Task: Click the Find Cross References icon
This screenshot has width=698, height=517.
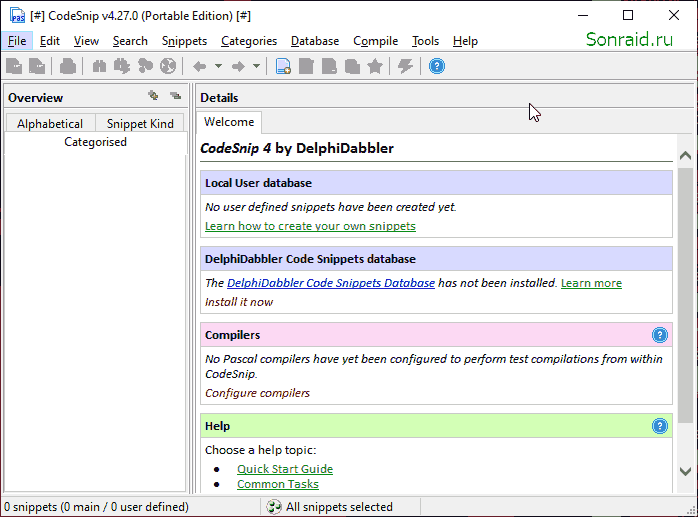Action: 145,66
